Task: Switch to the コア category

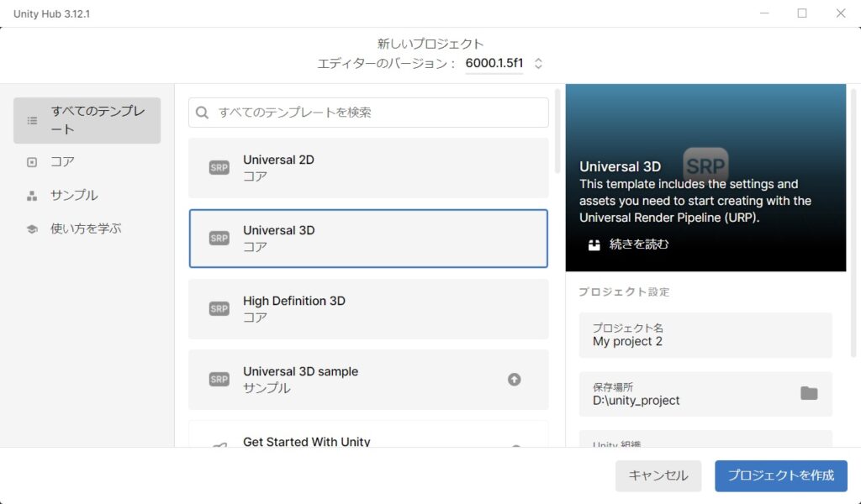Action: pyautogui.click(x=63, y=162)
